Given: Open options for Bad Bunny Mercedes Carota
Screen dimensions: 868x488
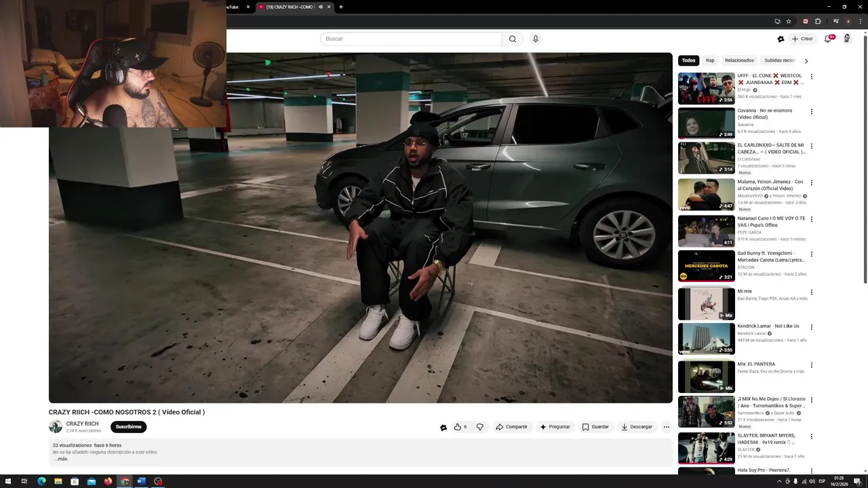Looking at the screenshot, I should 811,254.
